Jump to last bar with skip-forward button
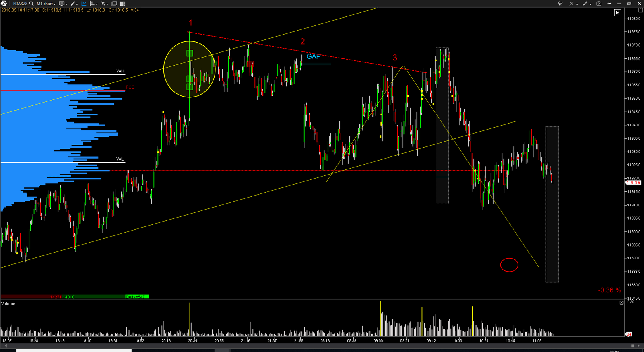Viewport: 644px width, 352px height. (x=617, y=12)
